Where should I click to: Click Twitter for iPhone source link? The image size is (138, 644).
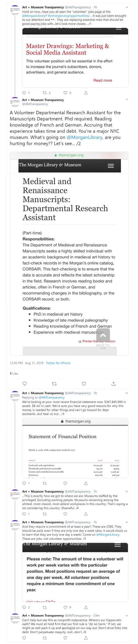(58, 363)
